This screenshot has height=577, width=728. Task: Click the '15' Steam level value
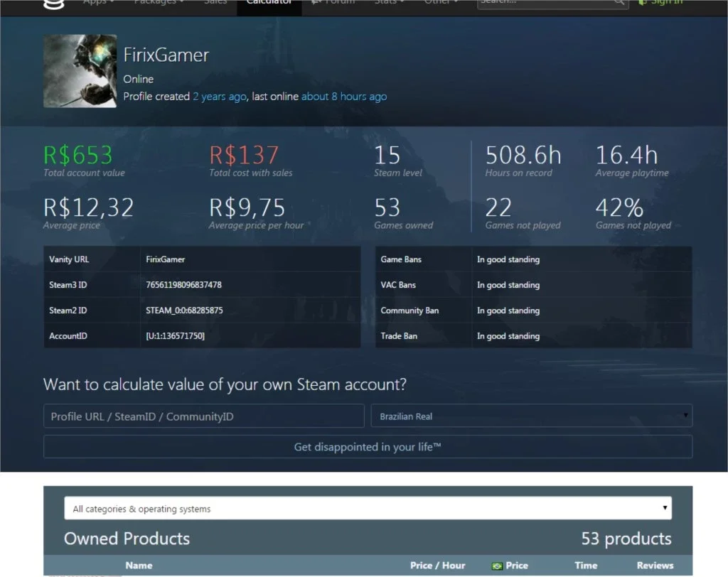[x=387, y=155]
